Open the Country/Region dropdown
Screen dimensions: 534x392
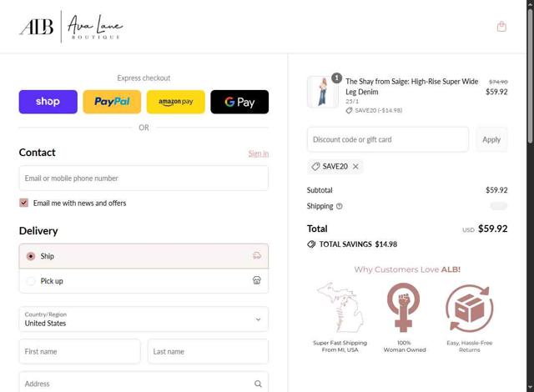click(x=144, y=319)
